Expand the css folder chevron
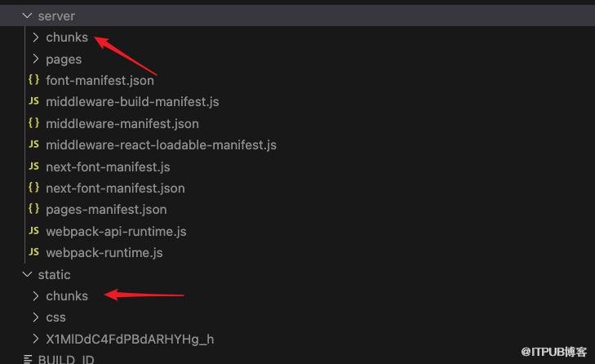This screenshot has height=364, width=595. click(x=35, y=317)
